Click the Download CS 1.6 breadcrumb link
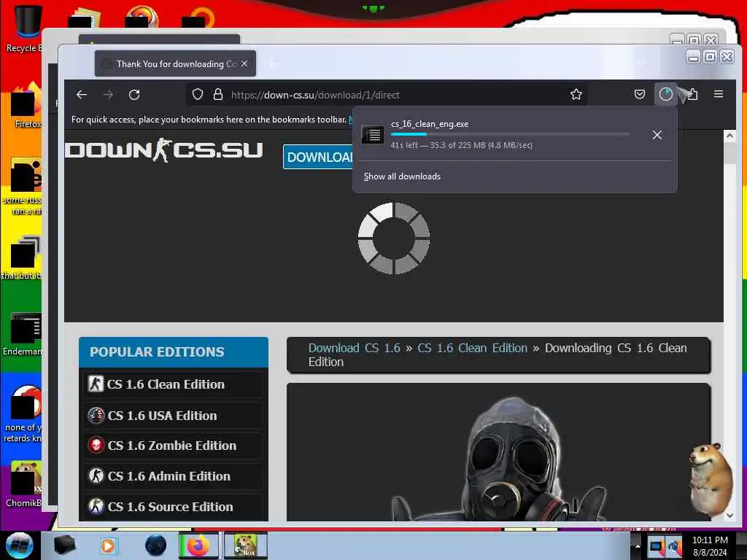 click(x=355, y=348)
